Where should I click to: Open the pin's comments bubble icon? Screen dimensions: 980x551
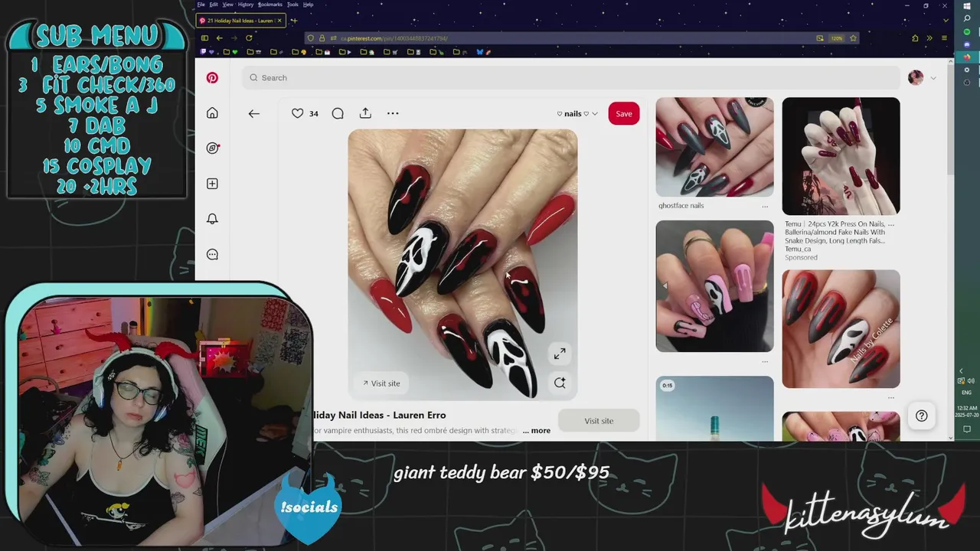338,113
